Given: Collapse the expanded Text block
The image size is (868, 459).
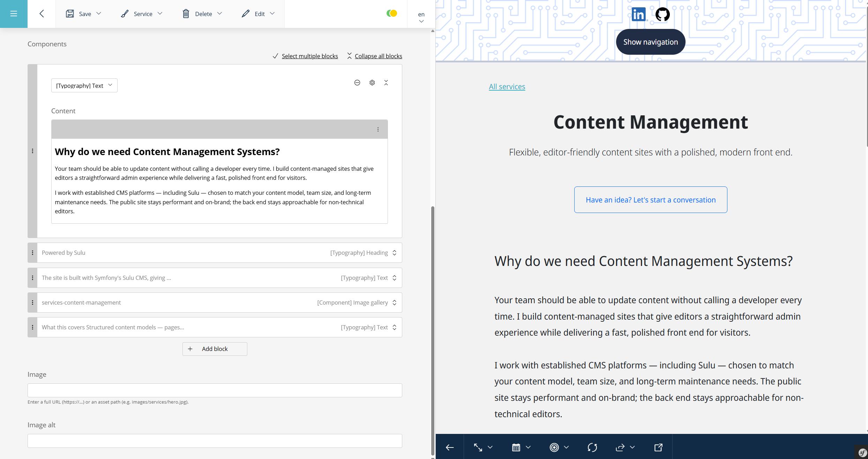Looking at the screenshot, I should coord(386,83).
